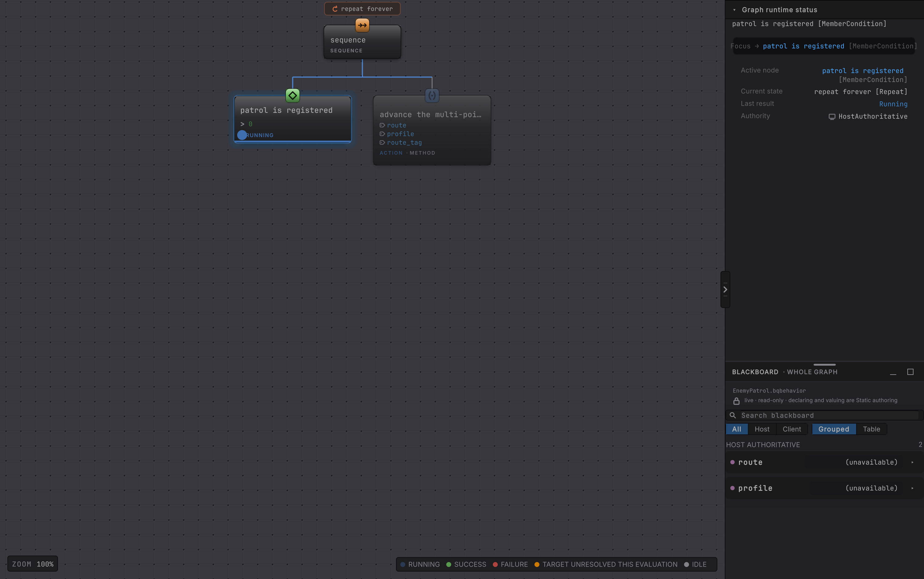
Task: Select the patrol is registered node
Action: (292, 119)
